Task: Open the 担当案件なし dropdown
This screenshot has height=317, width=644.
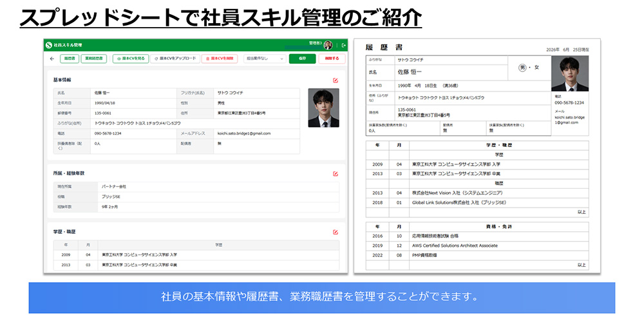Action: (265, 59)
